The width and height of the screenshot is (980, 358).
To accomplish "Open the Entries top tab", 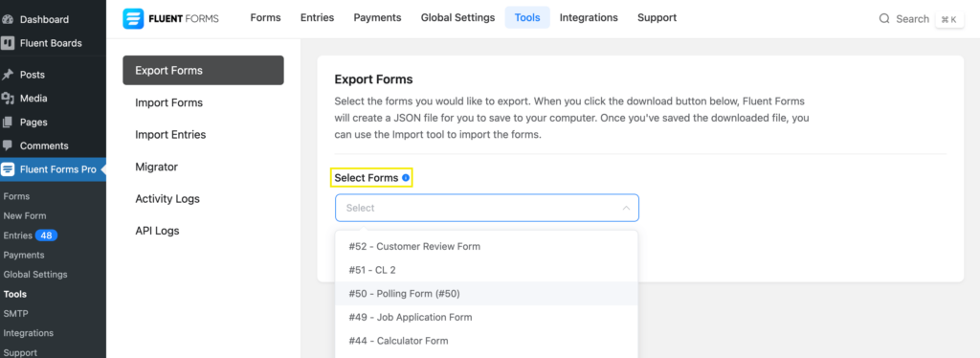I will [x=317, y=17].
